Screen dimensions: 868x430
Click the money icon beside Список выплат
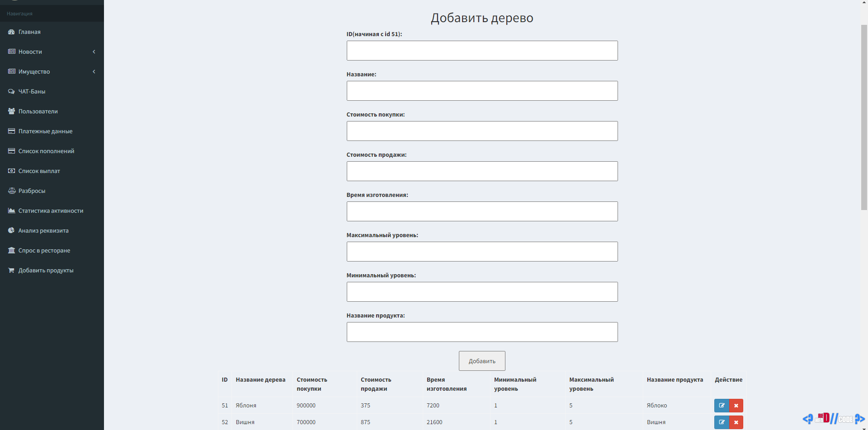pyautogui.click(x=11, y=171)
